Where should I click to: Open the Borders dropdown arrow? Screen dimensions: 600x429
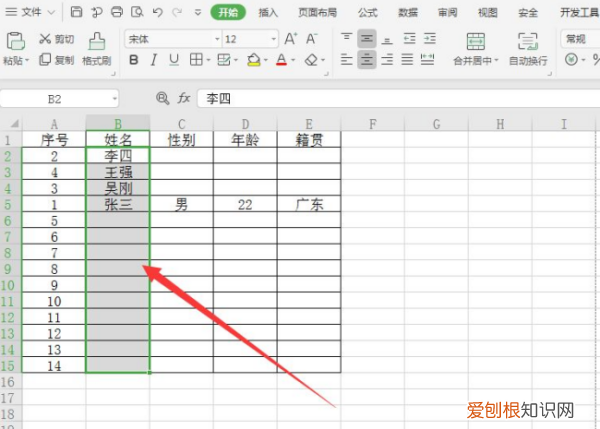point(209,60)
